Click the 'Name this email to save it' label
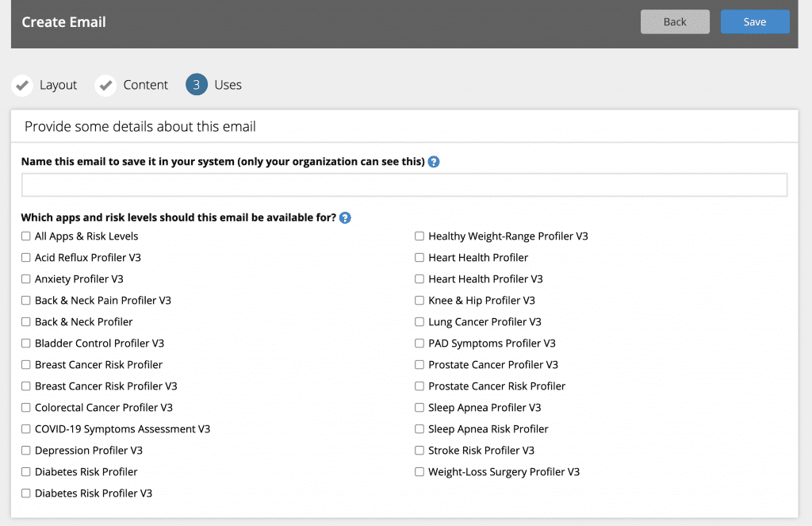The width and height of the screenshot is (812, 526). click(x=223, y=162)
